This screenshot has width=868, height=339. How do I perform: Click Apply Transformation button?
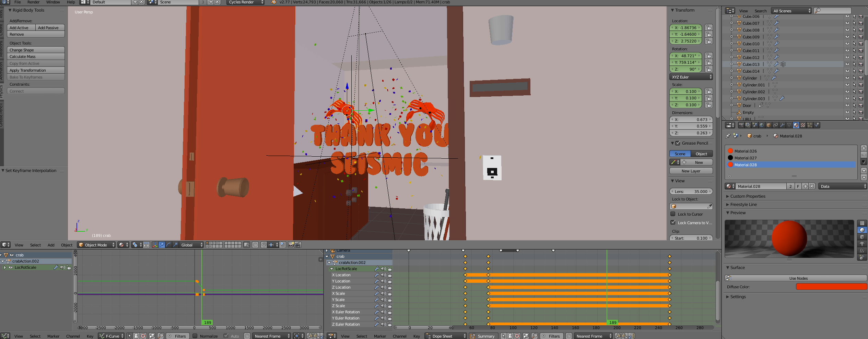coord(36,70)
